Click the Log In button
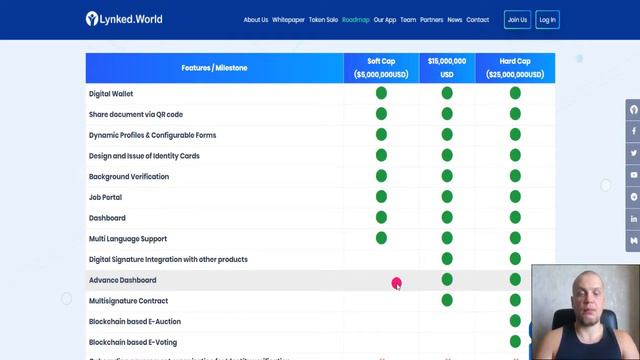640x360 pixels. 547,20
